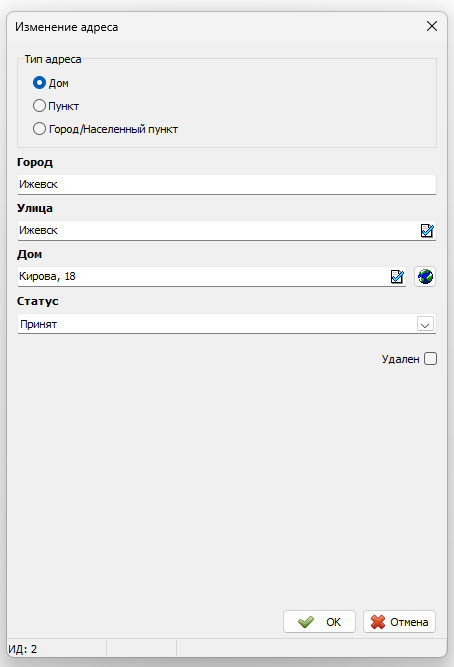454x667 pixels.
Task: Click the ИД: 2 status bar panel
Action: [57, 649]
